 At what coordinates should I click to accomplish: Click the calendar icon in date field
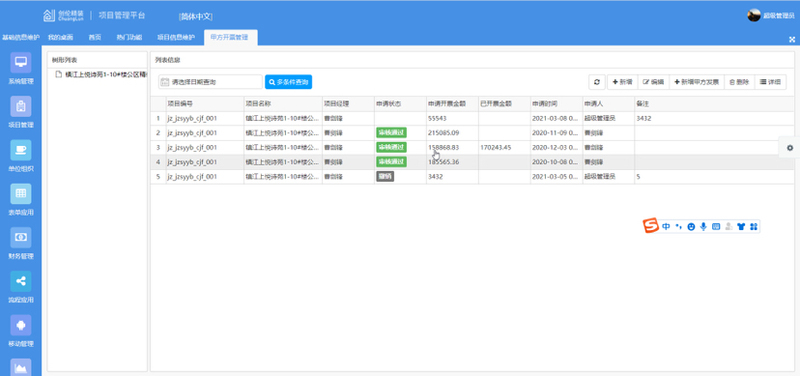(164, 82)
